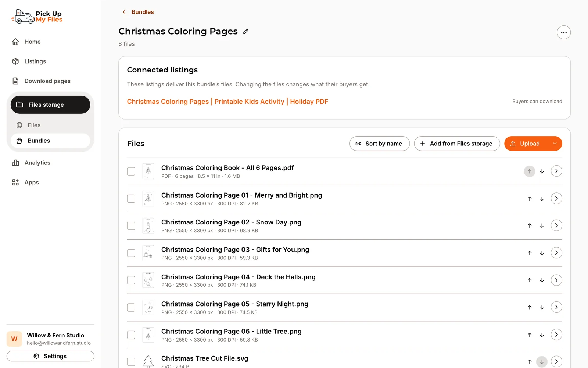Move Christmas Tree Cut File.svg up
Screen dimensions: 588x368
point(530,362)
